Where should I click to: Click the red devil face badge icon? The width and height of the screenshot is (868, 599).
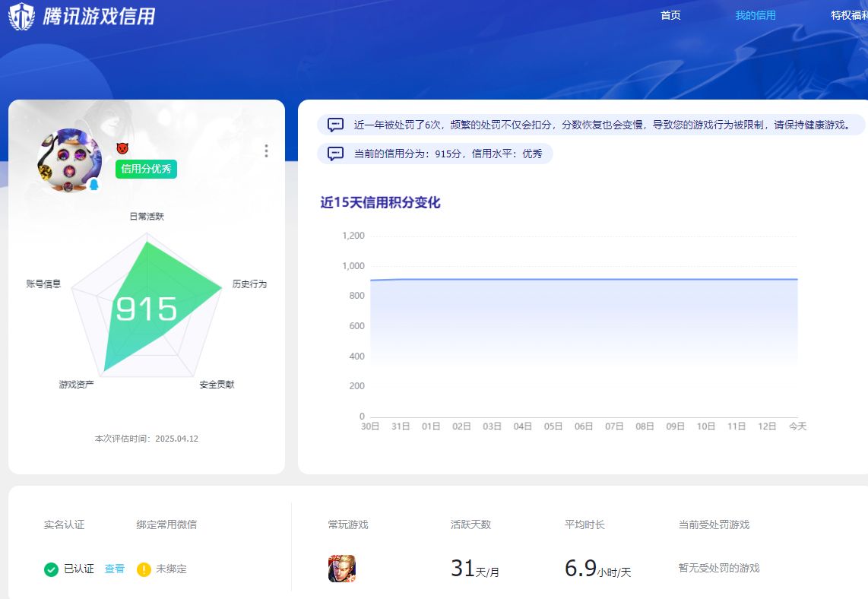point(122,147)
